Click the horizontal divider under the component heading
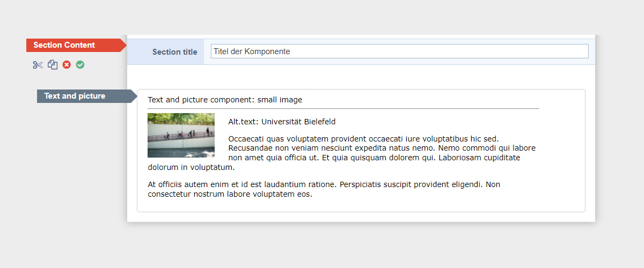The height and width of the screenshot is (268, 644). click(x=343, y=108)
